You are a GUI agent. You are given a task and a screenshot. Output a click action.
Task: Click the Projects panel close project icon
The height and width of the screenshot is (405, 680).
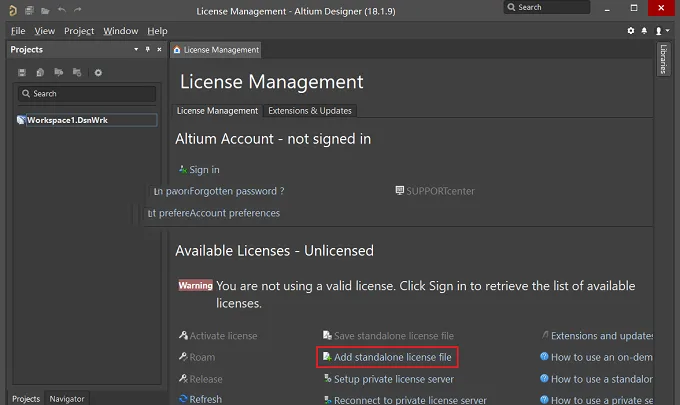click(77, 72)
